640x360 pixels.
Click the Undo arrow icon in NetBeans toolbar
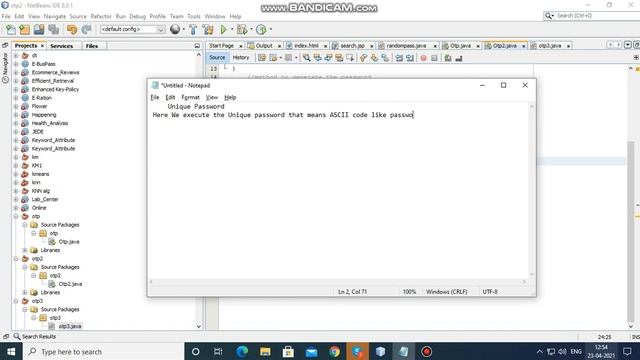72,29
